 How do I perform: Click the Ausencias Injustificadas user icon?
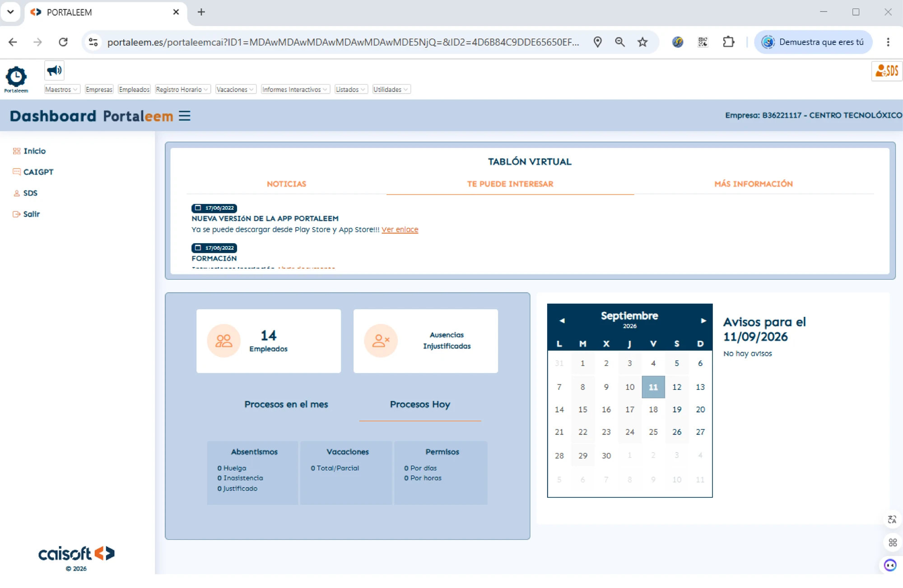pyautogui.click(x=381, y=341)
